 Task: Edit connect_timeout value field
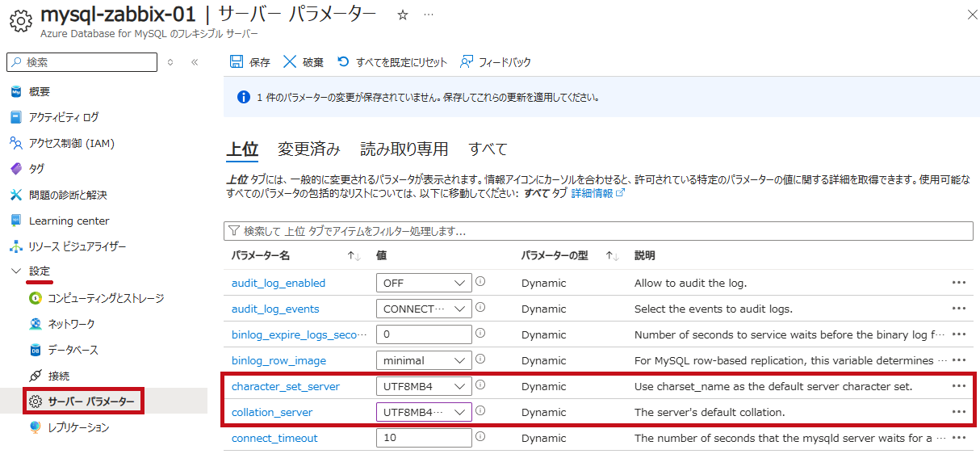(x=424, y=438)
